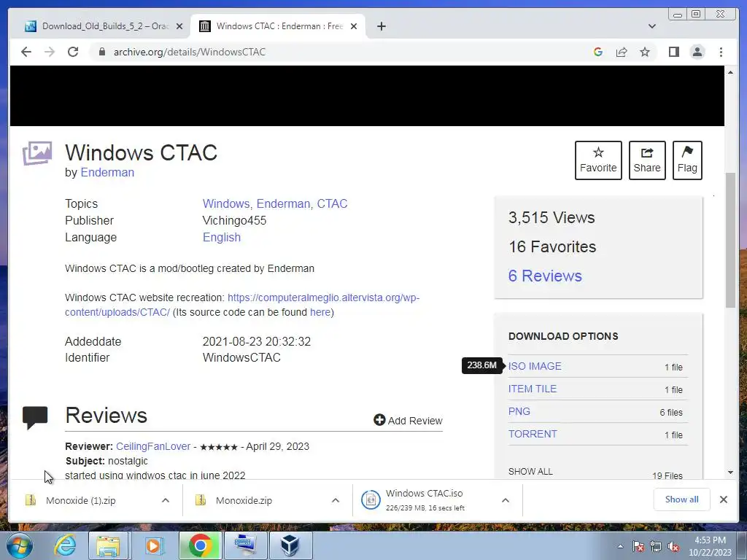Select the Windows CTAC : Enderman tab
Viewport: 747px width, 560px height.
tap(279, 26)
